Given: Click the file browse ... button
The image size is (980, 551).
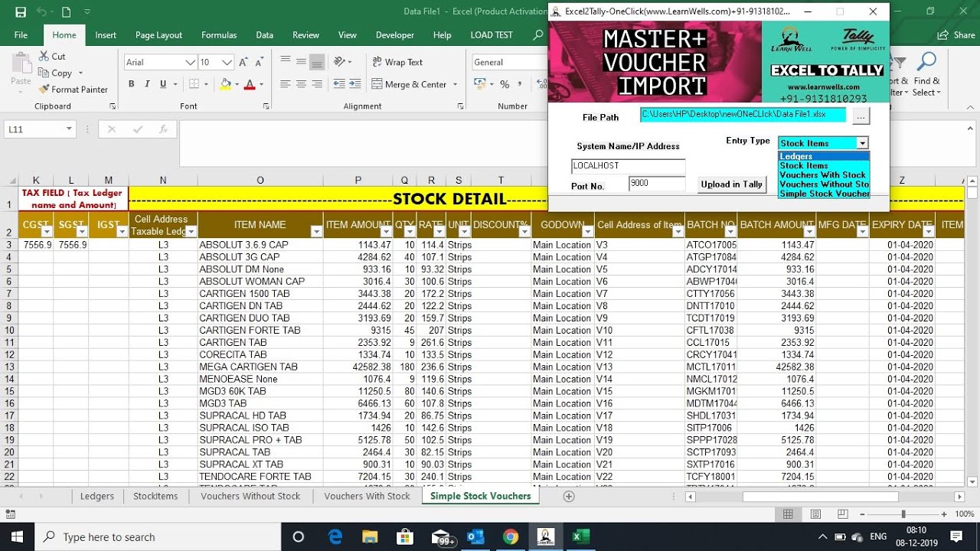Looking at the screenshot, I should [x=861, y=116].
